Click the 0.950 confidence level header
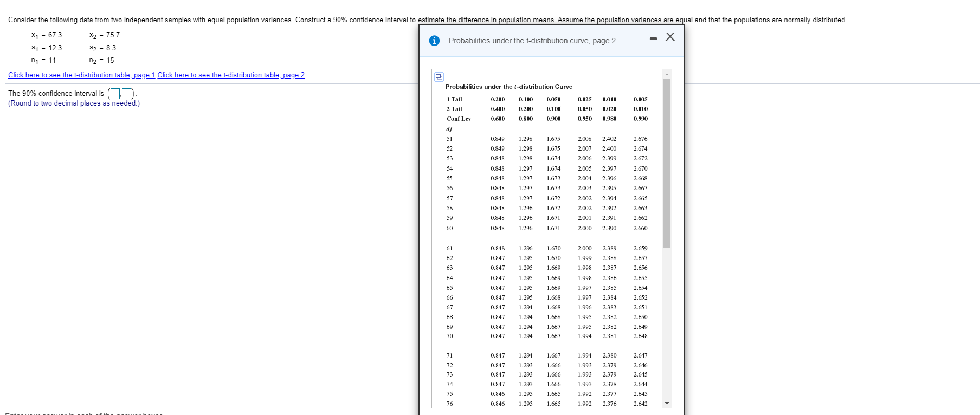 [585, 119]
